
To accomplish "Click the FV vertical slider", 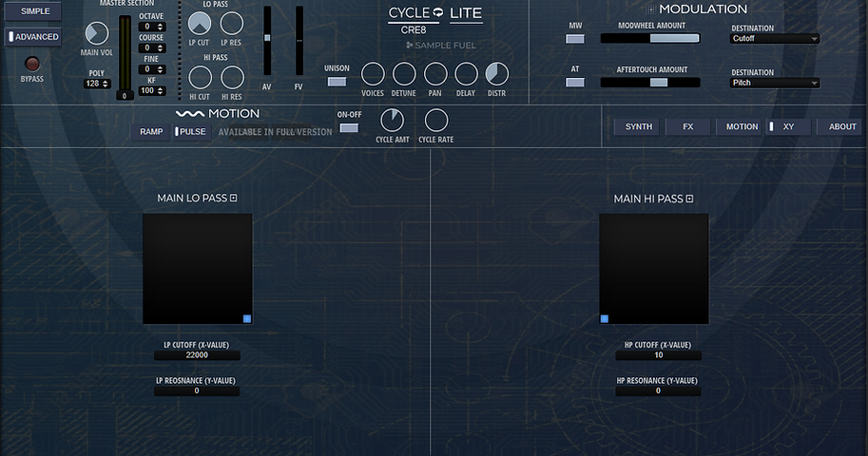I will click(x=299, y=41).
